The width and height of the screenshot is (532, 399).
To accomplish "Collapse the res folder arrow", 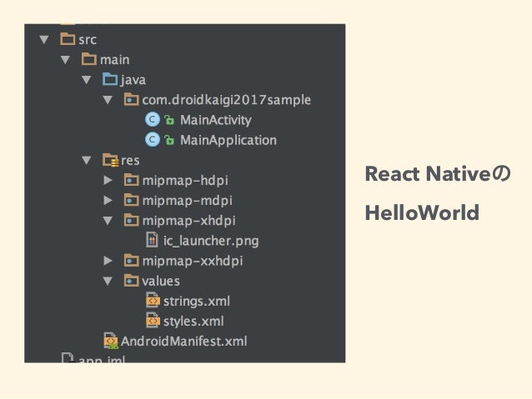I will click(x=87, y=160).
